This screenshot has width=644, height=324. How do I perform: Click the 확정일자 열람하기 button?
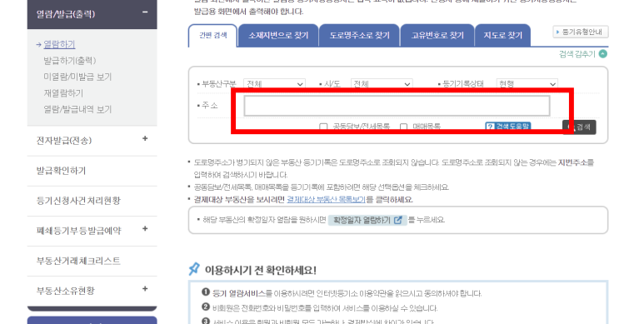click(x=367, y=220)
